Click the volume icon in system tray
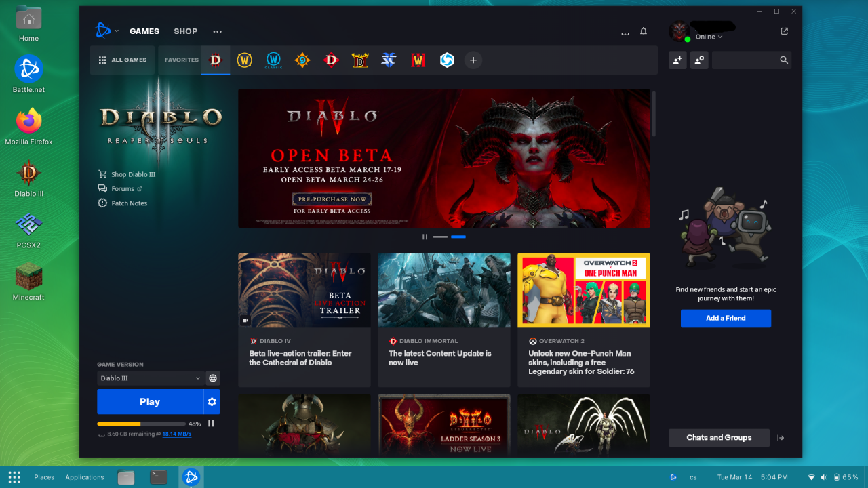This screenshot has width=868, height=488. point(824,477)
